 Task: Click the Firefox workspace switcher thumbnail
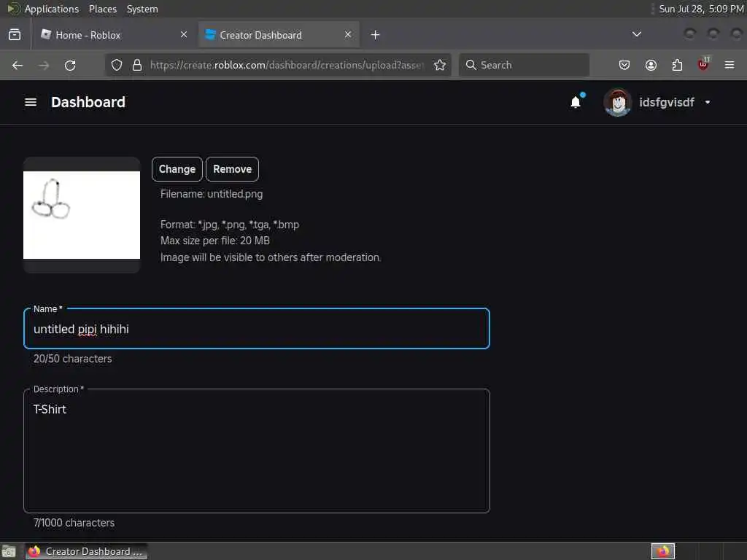pos(663,551)
